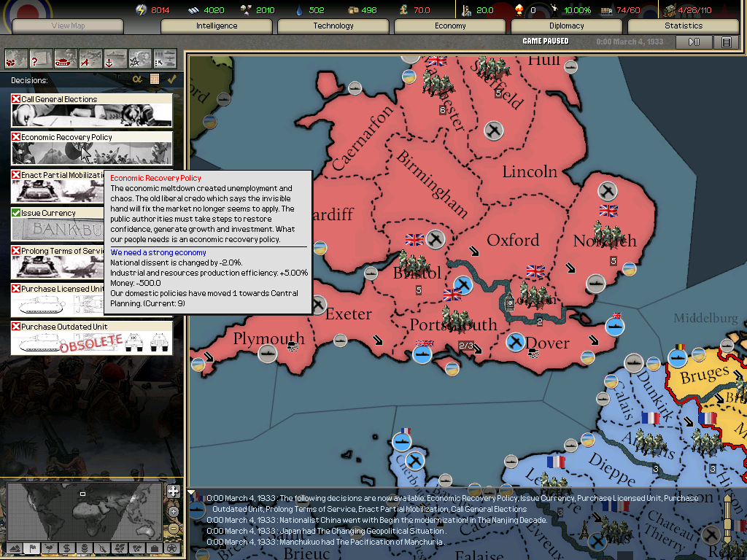Viewport: 747px width, 560px height.
Task: Select the Purchase Licensed Unit decision
Action: click(x=57, y=300)
